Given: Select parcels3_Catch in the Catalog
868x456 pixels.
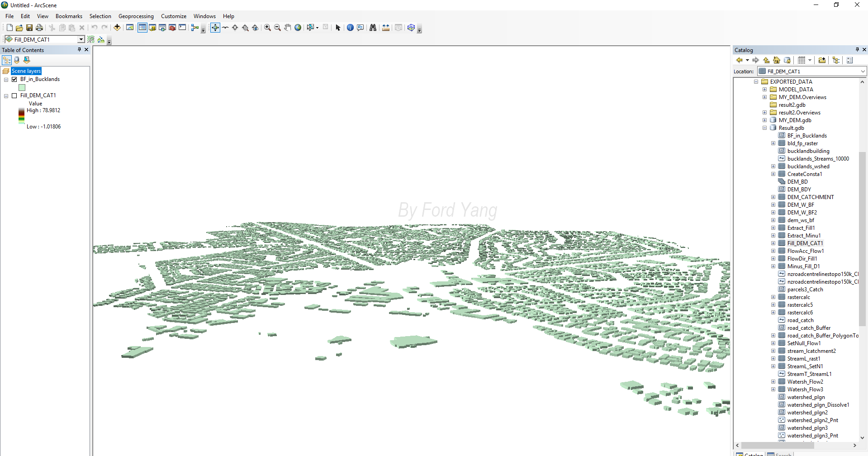Looking at the screenshot, I should click(805, 290).
